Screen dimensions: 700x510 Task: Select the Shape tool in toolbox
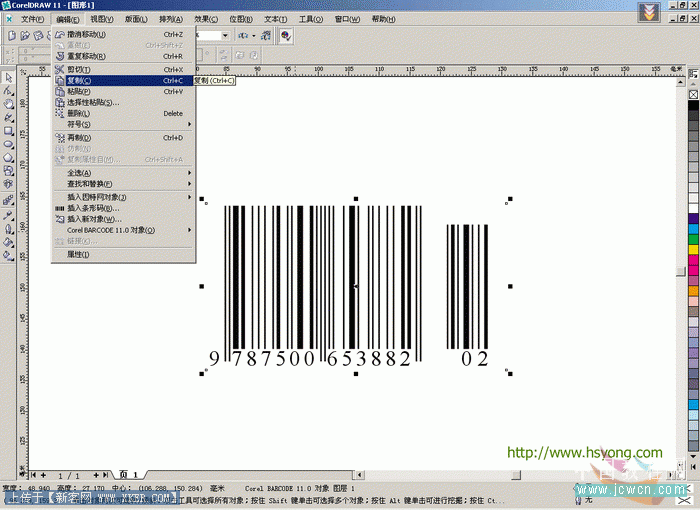click(x=9, y=90)
